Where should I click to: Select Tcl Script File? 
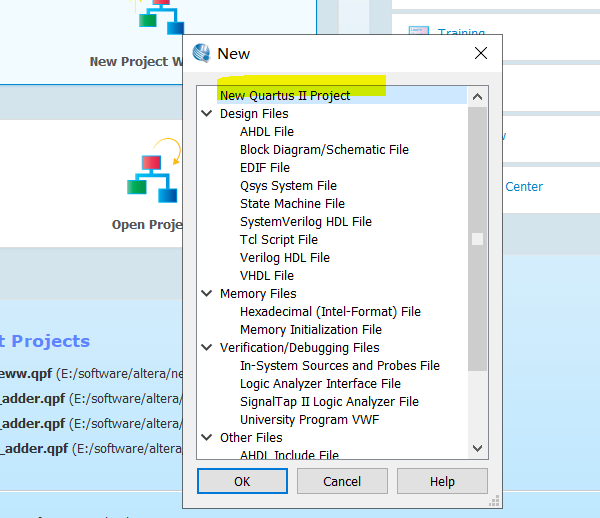(x=279, y=239)
